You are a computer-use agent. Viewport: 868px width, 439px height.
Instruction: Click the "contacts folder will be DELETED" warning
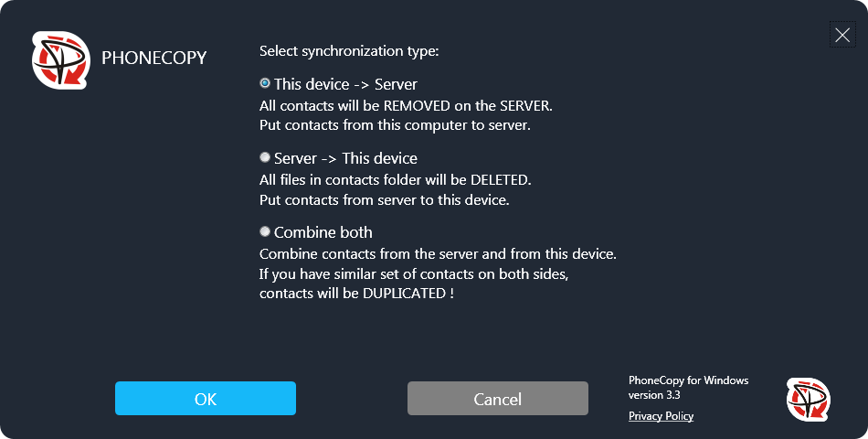pyautogui.click(x=395, y=179)
